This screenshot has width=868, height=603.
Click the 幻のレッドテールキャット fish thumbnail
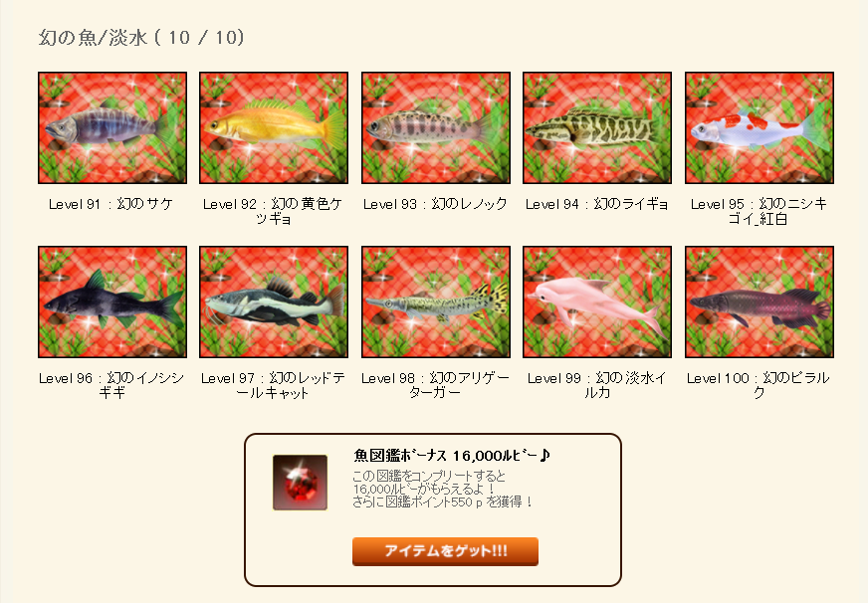[x=274, y=302]
